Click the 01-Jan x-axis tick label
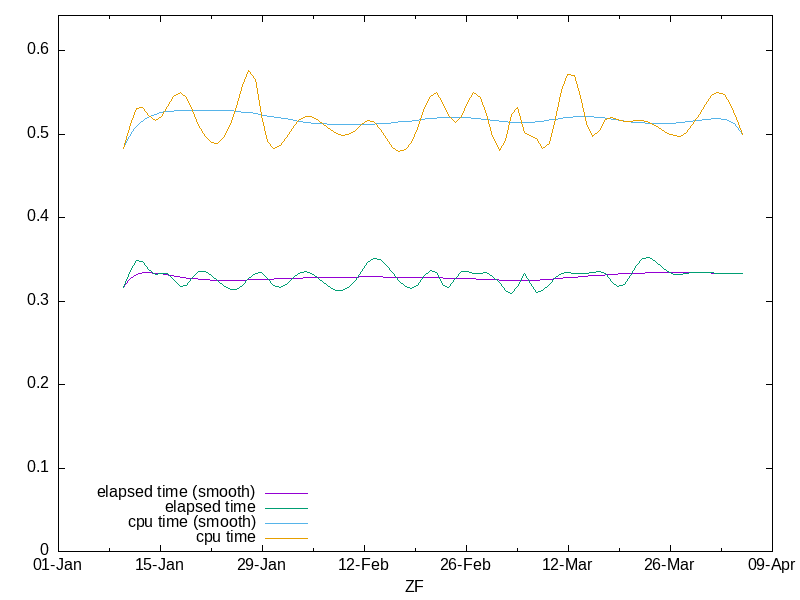Screen dimensions: 800x600 pos(58,565)
